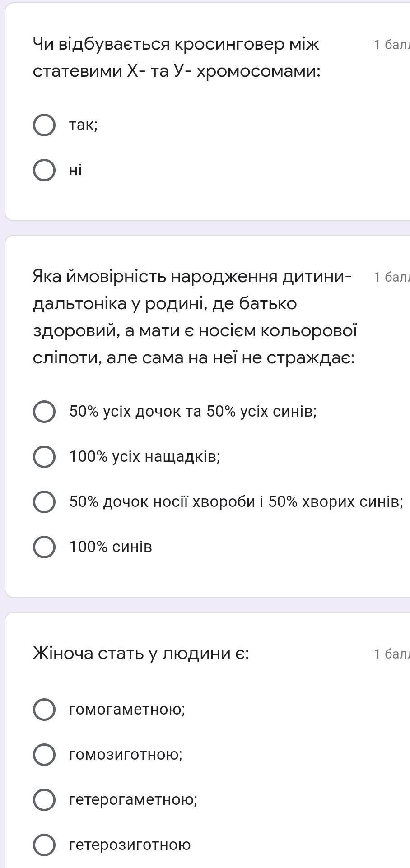This screenshot has height=868, width=410.
Task: Select the 'так' radio option
Action: (44, 125)
